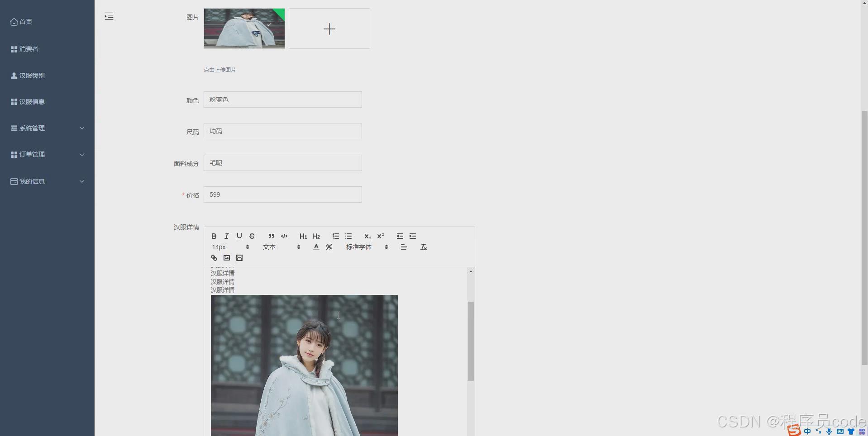Image resolution: width=868 pixels, height=436 pixels.
Task: Create an ordered list
Action: tap(335, 236)
